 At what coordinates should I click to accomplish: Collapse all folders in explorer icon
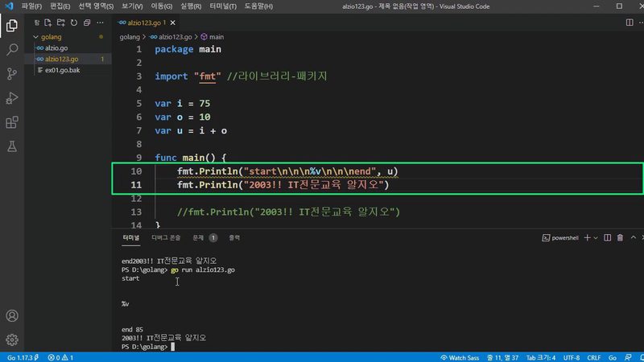87,23
